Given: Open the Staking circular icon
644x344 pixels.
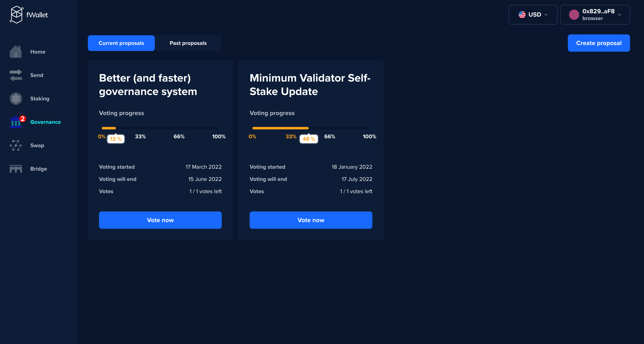Looking at the screenshot, I should click(x=16, y=99).
